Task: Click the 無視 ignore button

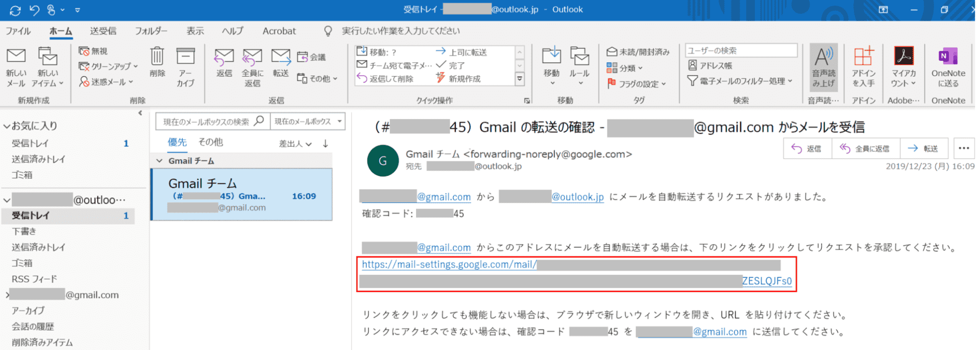Action: (93, 51)
